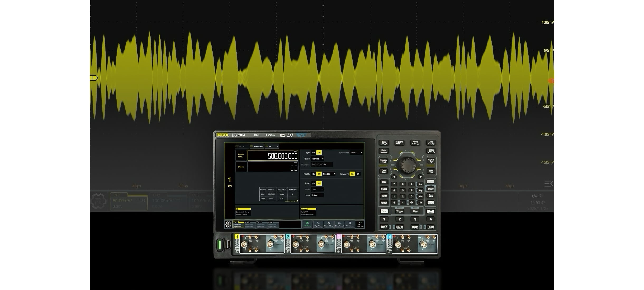Set Invert to Off

(x=319, y=183)
